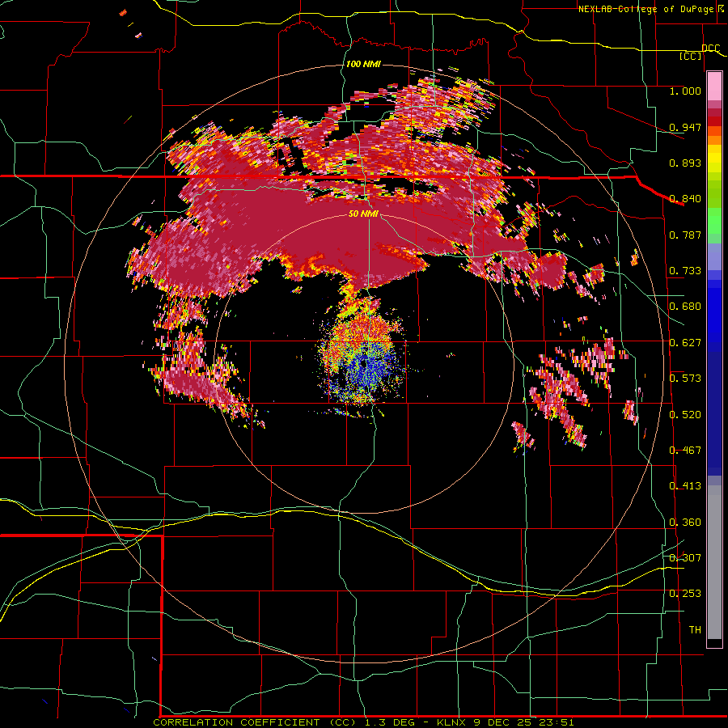This screenshot has width=728, height=728.
Task: Click the green segment of the color bar
Action: pos(714,221)
